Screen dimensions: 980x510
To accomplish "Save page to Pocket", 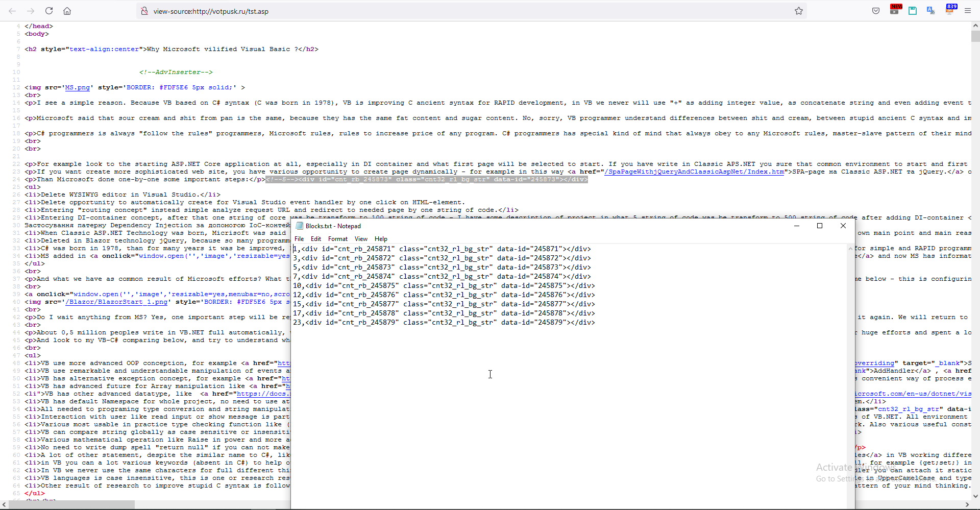I will point(876,11).
